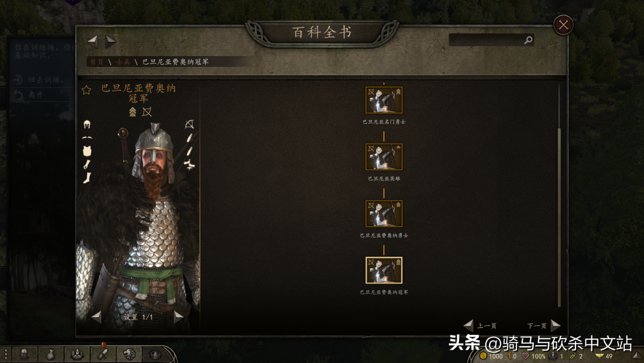Click the troop tree vertical scrollbar
This screenshot has width=644, height=363.
(559, 195)
